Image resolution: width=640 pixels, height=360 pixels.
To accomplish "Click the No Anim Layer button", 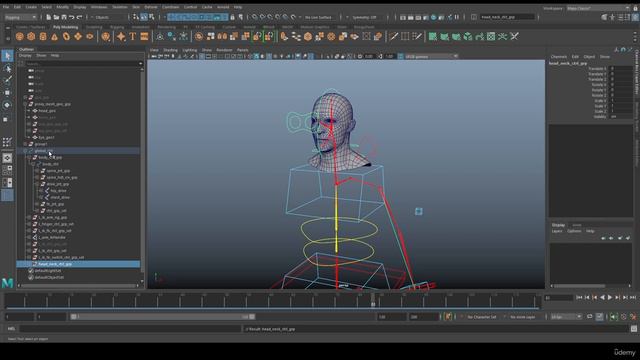I will click(522, 317).
